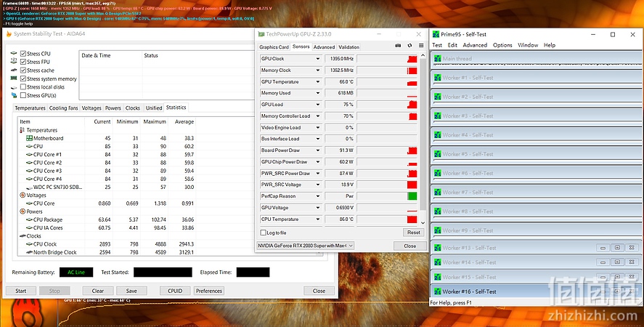Toggle the Stress FPU checkbox
The width and height of the screenshot is (644, 327).
point(23,62)
